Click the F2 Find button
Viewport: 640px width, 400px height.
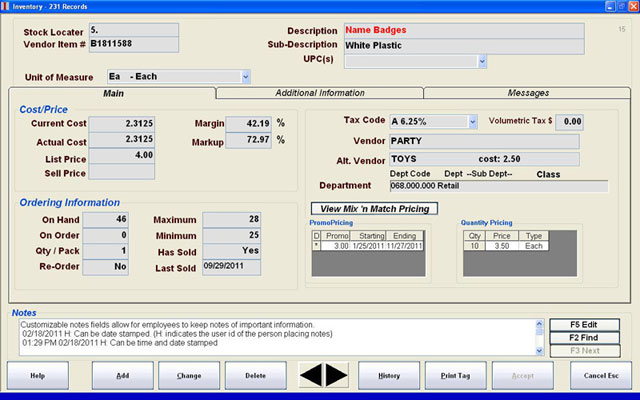(x=586, y=338)
